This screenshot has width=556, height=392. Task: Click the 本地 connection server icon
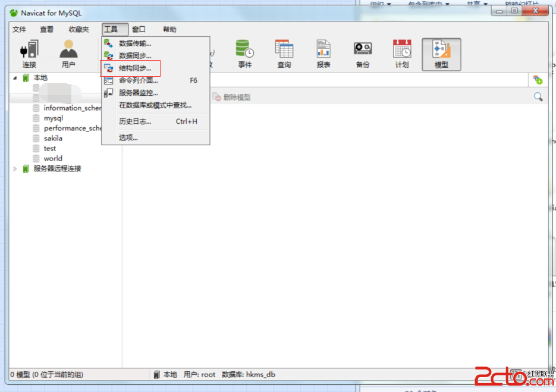pyautogui.click(x=26, y=78)
